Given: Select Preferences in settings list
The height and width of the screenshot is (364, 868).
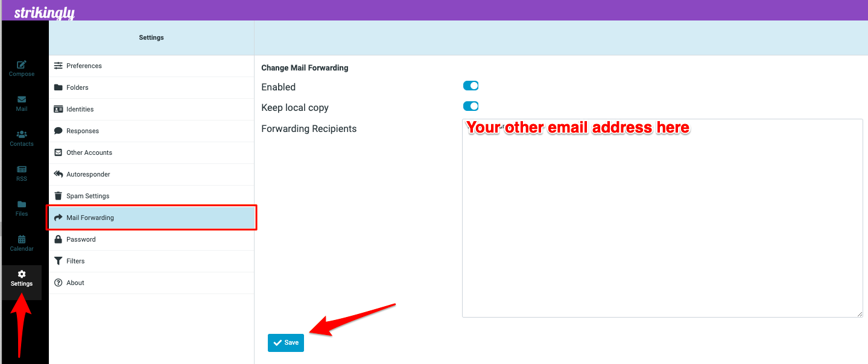Looking at the screenshot, I should click(x=151, y=66).
